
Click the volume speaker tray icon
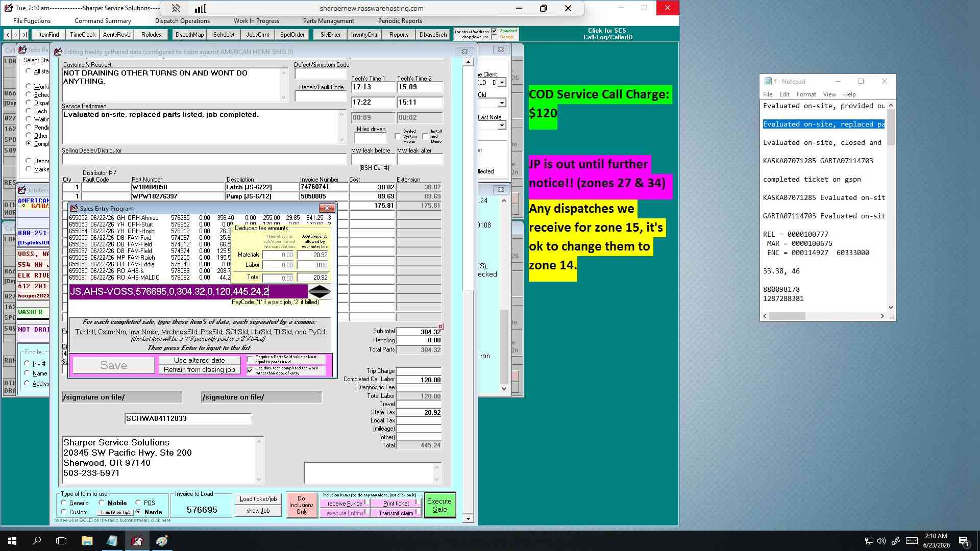(881, 541)
